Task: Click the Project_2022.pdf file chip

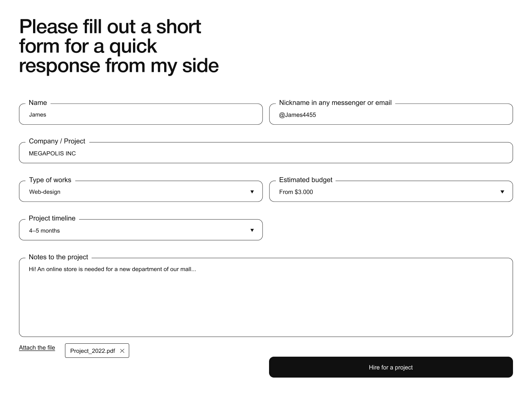Action: pyautogui.click(x=92, y=351)
